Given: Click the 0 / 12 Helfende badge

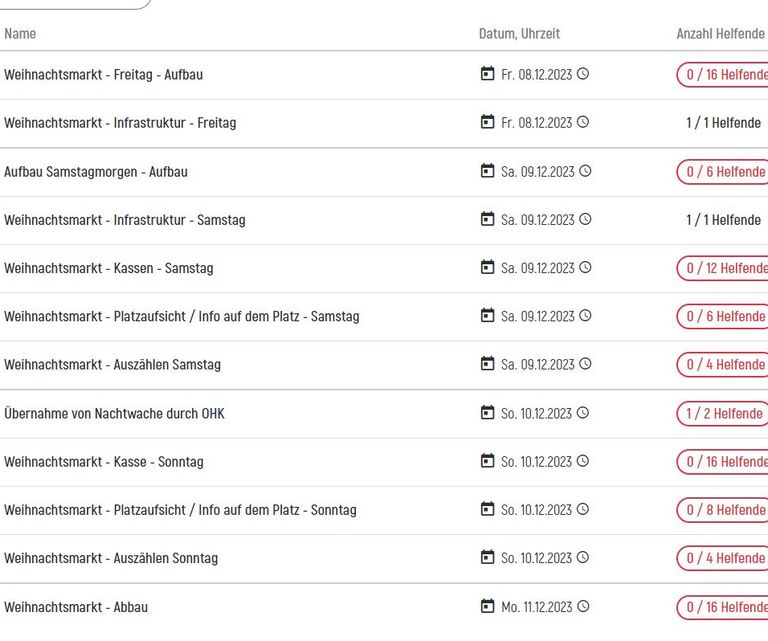Looking at the screenshot, I should click(x=722, y=268).
